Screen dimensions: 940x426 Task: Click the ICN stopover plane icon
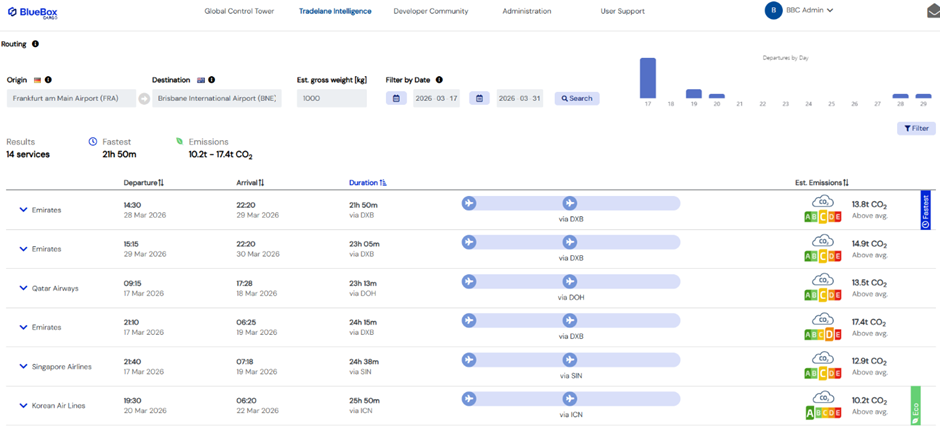tap(570, 399)
